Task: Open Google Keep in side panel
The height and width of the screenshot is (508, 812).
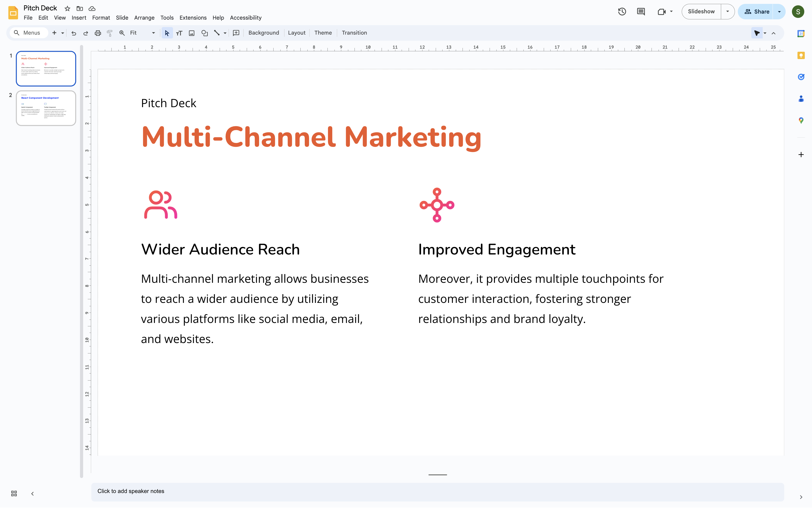Action: point(801,55)
